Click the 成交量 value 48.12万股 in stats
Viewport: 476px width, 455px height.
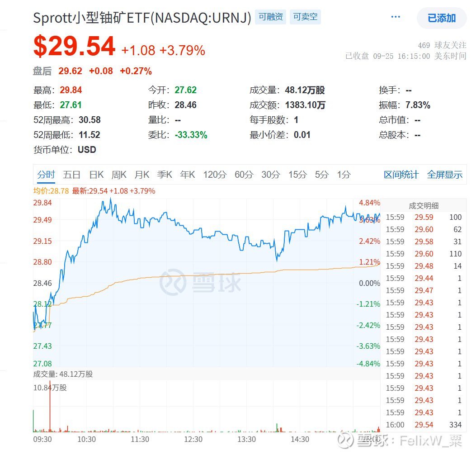coord(305,90)
